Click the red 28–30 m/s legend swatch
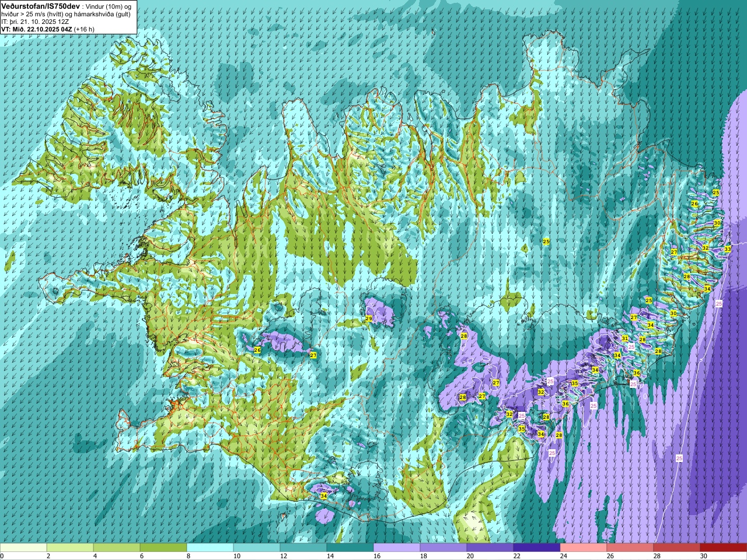The image size is (747, 560). [x=677, y=548]
